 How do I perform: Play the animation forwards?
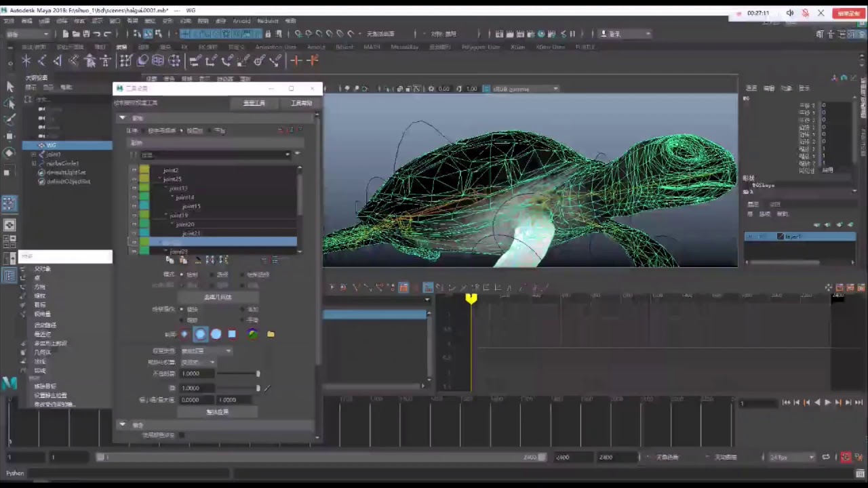[827, 403]
